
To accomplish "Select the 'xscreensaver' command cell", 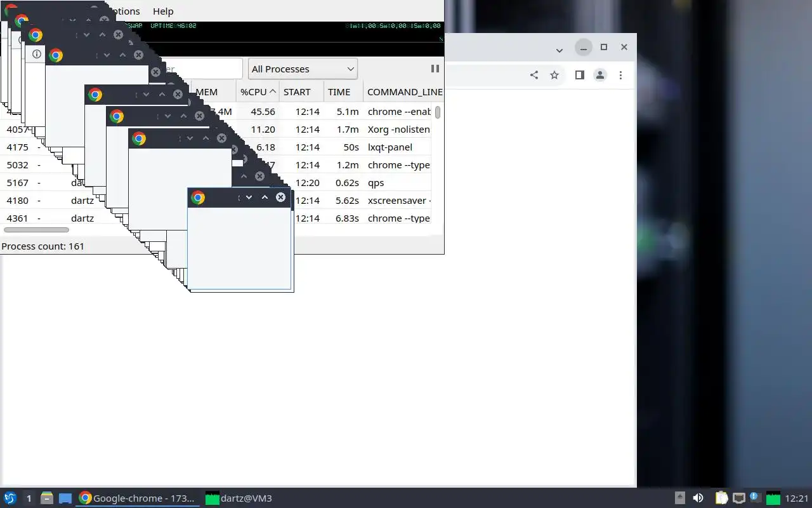I will [398, 201].
